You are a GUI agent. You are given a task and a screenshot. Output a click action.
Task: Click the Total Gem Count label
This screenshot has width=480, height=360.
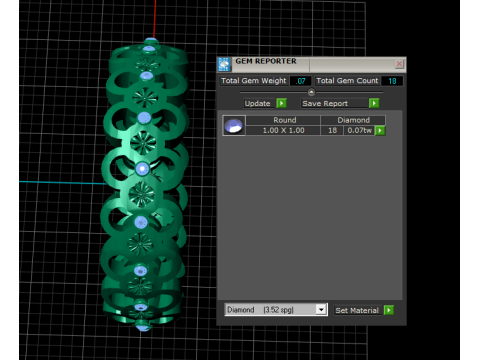tap(347, 81)
